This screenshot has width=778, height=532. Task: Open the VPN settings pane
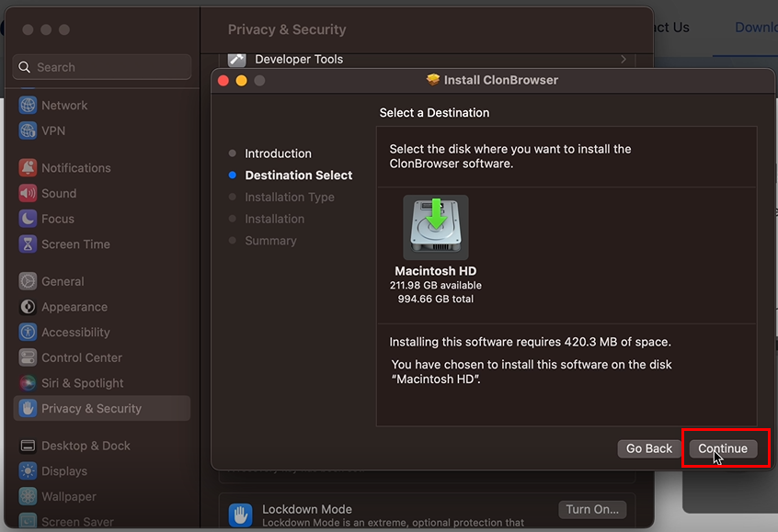(102, 130)
